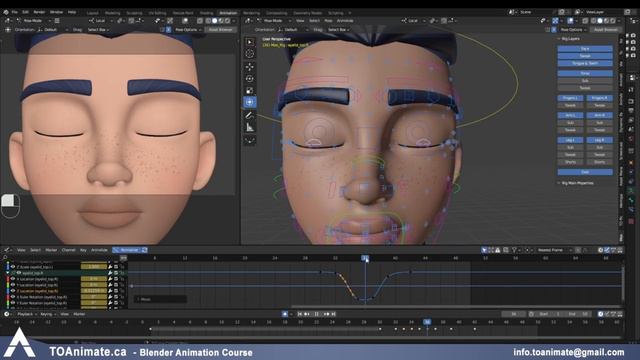Switch left viewport to rendered shading
Image resolution: width=640 pixels, height=360 pixels.
click(227, 20)
